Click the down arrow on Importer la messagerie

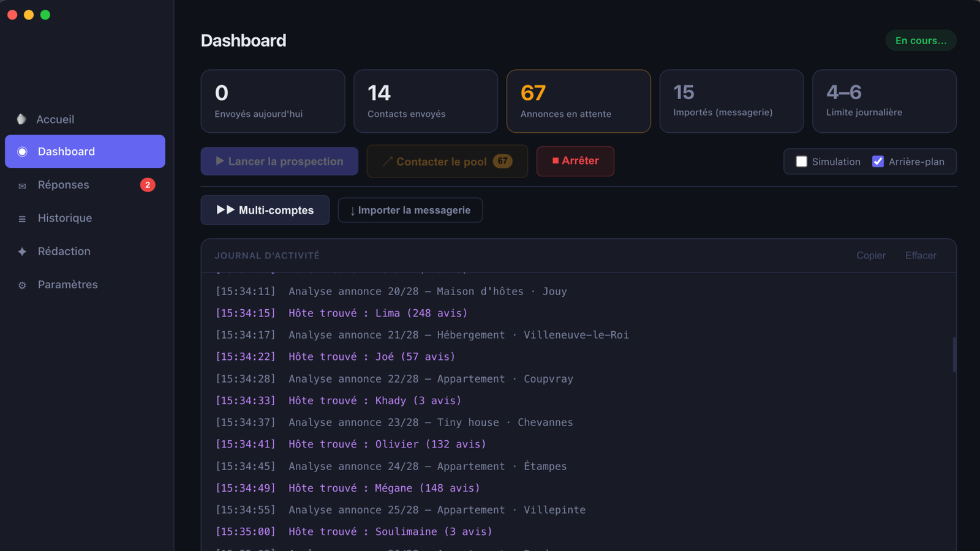tap(353, 211)
